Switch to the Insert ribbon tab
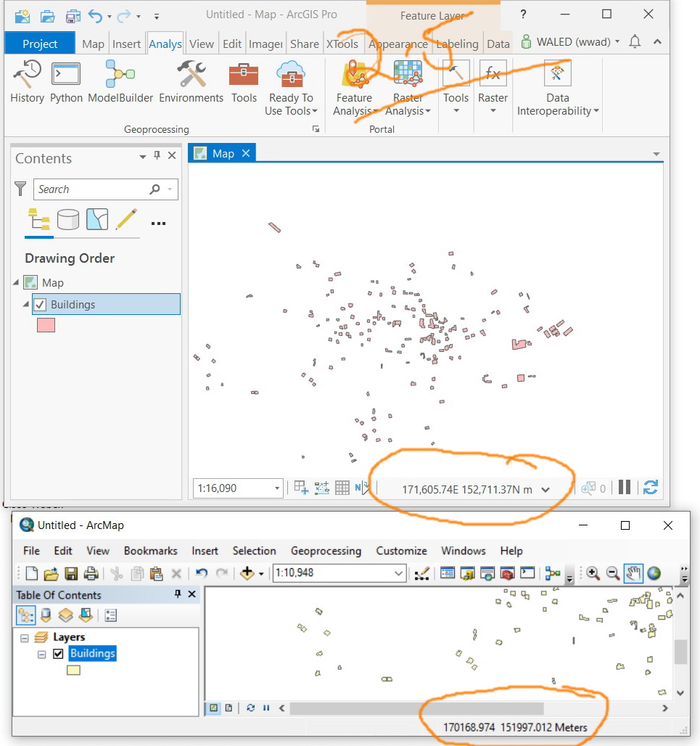The image size is (700, 746). pos(126,44)
